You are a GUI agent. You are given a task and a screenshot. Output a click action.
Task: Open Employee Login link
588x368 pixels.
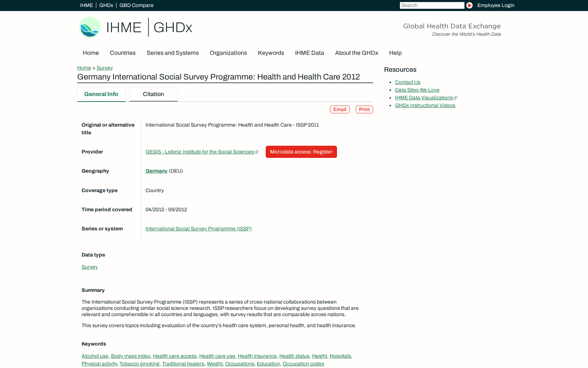(496, 5)
